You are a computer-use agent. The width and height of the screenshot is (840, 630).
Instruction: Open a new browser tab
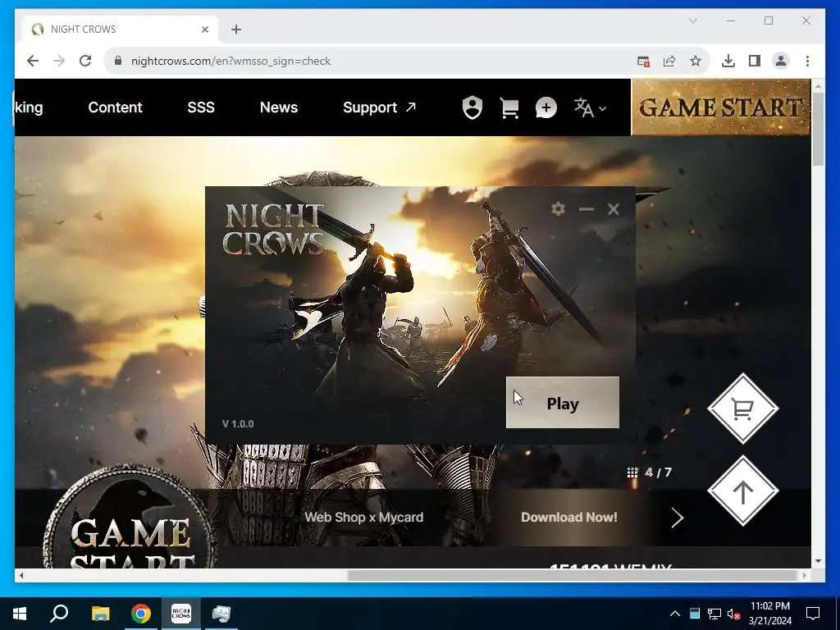point(236,30)
